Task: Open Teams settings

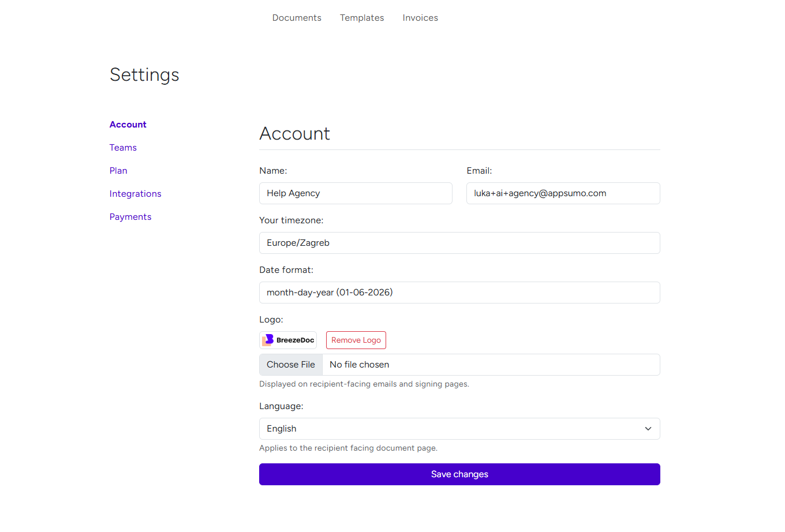Action: [x=123, y=147]
